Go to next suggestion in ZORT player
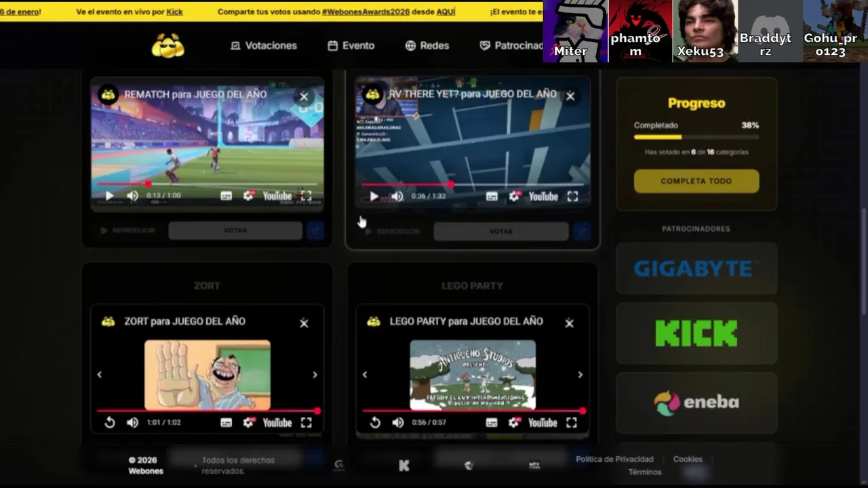The image size is (868, 488). [x=315, y=374]
